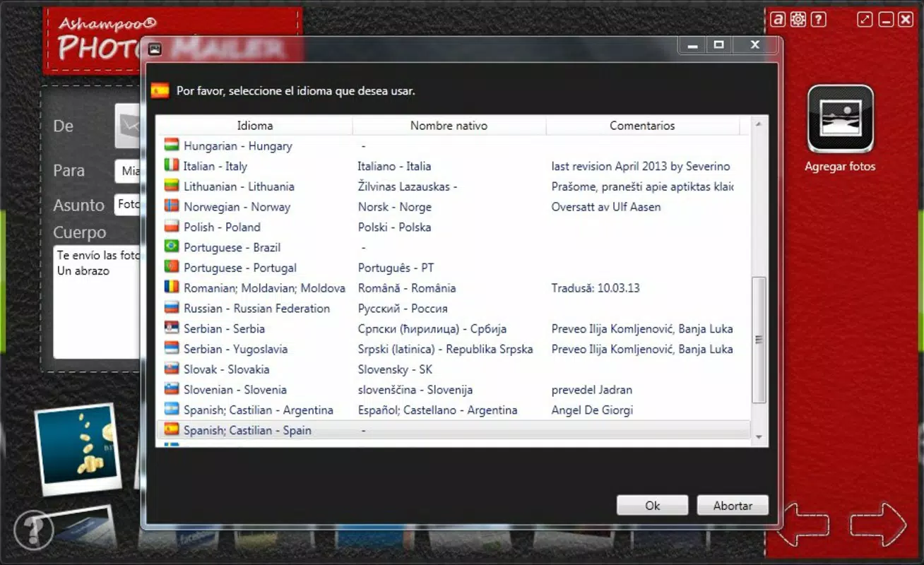The image size is (924, 565).
Task: Click 'Polski - Polska' native name
Action: point(394,227)
